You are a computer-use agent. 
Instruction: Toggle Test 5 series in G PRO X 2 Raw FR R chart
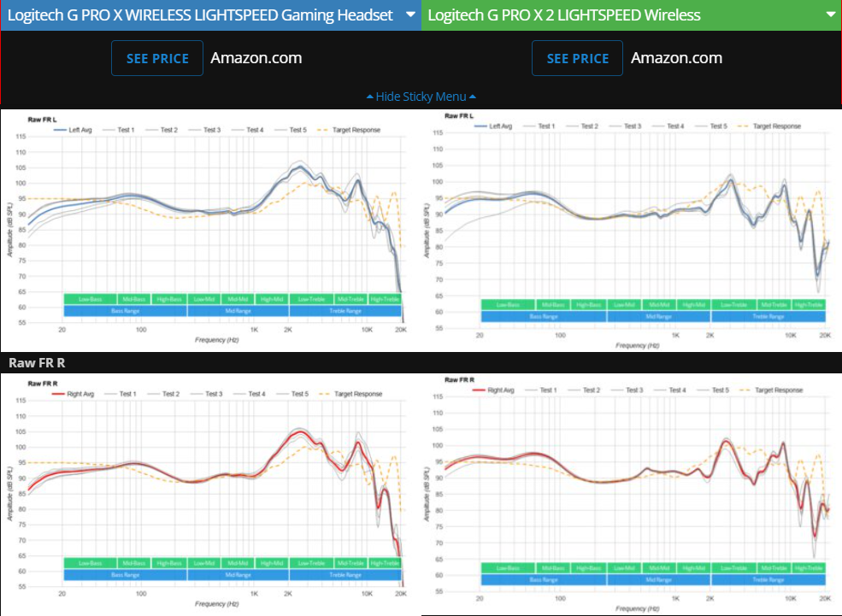(713, 390)
